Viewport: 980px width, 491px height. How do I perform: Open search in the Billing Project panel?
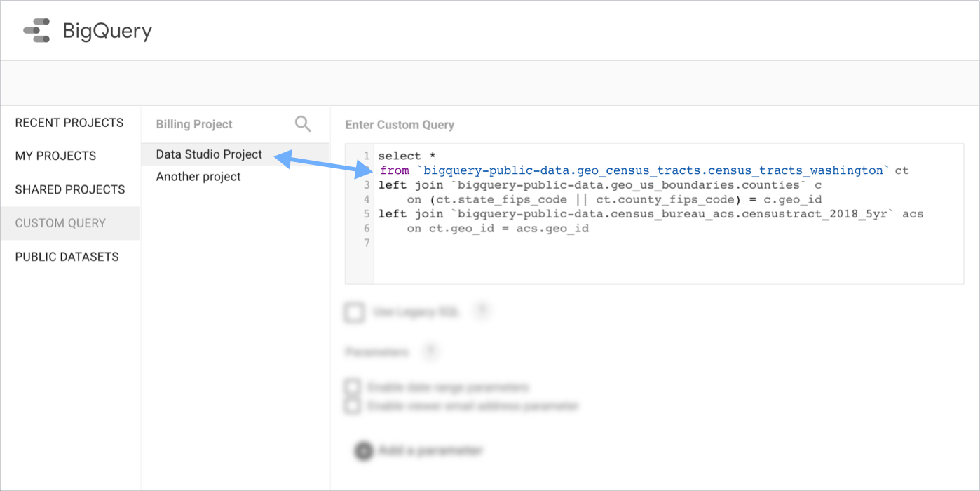[x=303, y=123]
